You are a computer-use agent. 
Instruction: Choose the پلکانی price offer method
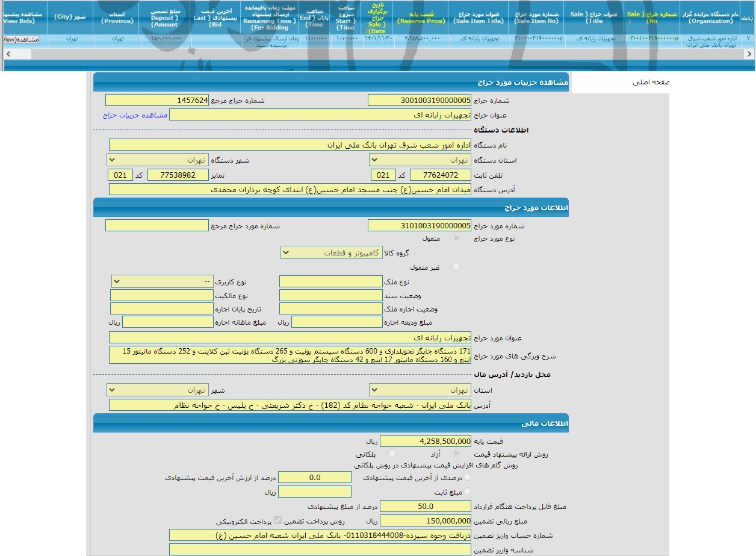click(392, 453)
